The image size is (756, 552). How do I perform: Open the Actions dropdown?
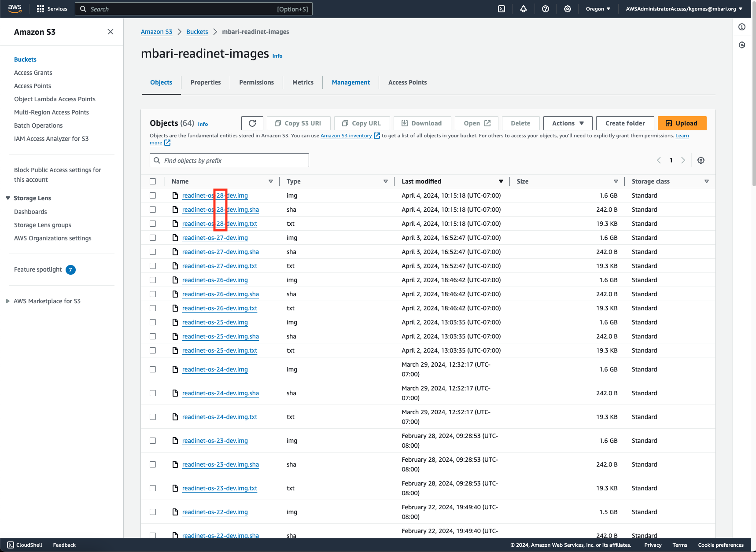(568, 123)
